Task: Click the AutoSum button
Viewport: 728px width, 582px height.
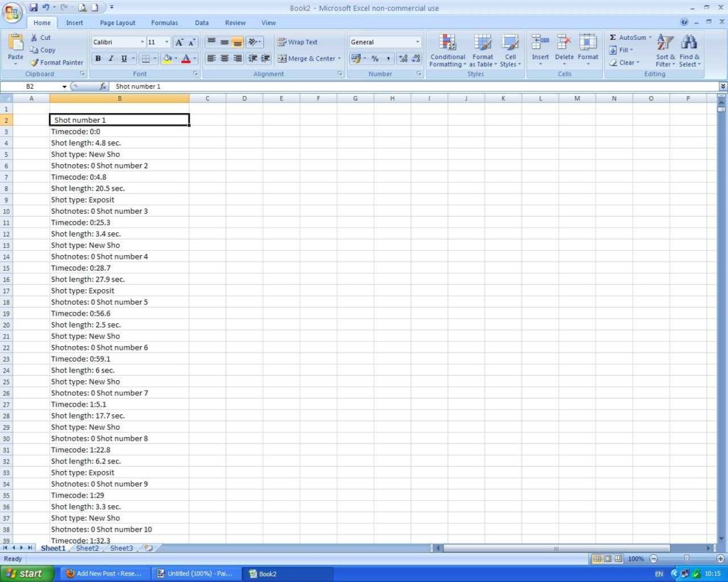Action: tap(630, 38)
